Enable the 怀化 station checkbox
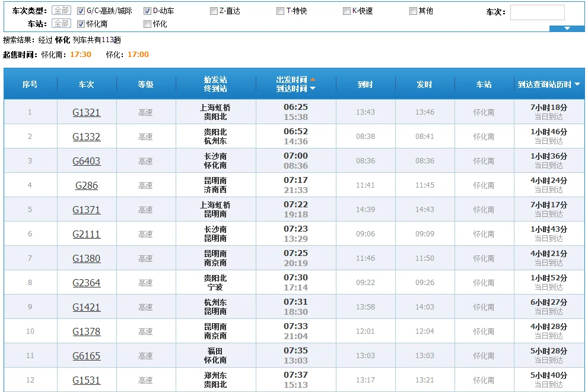The width and height of the screenshot is (588, 392). pyautogui.click(x=147, y=24)
